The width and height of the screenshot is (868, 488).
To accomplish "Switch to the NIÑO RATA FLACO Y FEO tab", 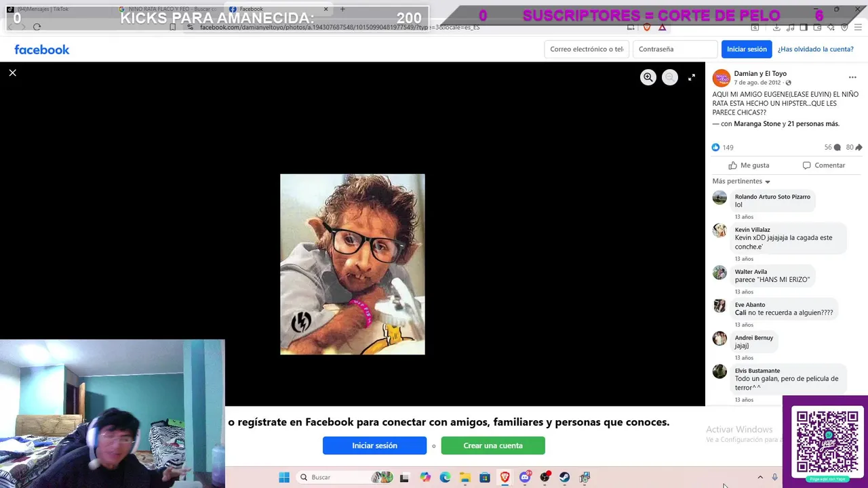I will (x=168, y=9).
